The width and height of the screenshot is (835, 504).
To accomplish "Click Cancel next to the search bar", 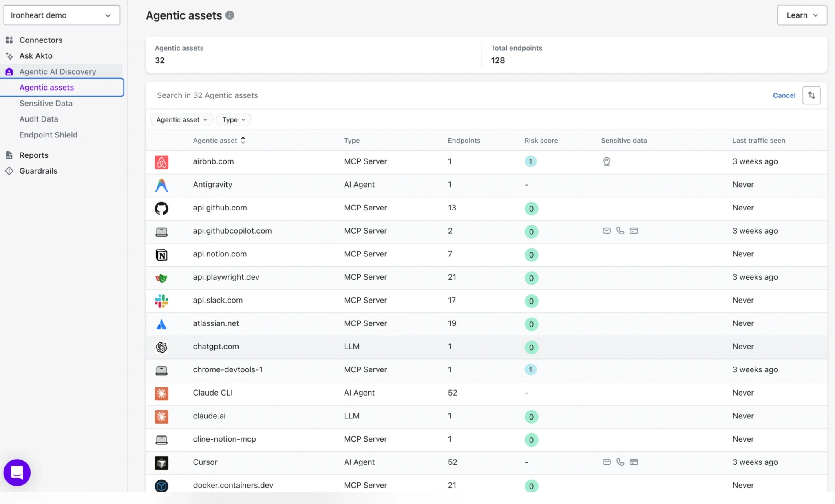I will (784, 95).
